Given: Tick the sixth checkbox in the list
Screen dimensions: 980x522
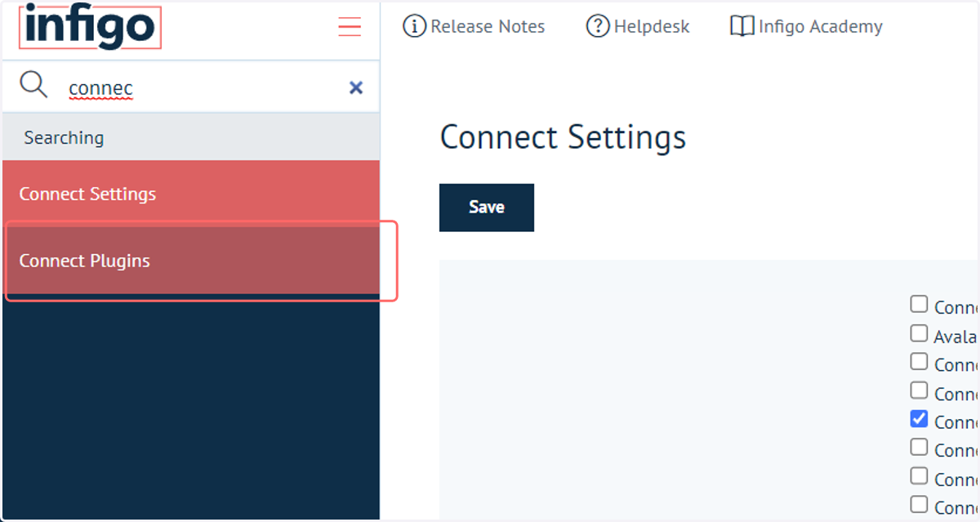Looking at the screenshot, I should pyautogui.click(x=919, y=448).
